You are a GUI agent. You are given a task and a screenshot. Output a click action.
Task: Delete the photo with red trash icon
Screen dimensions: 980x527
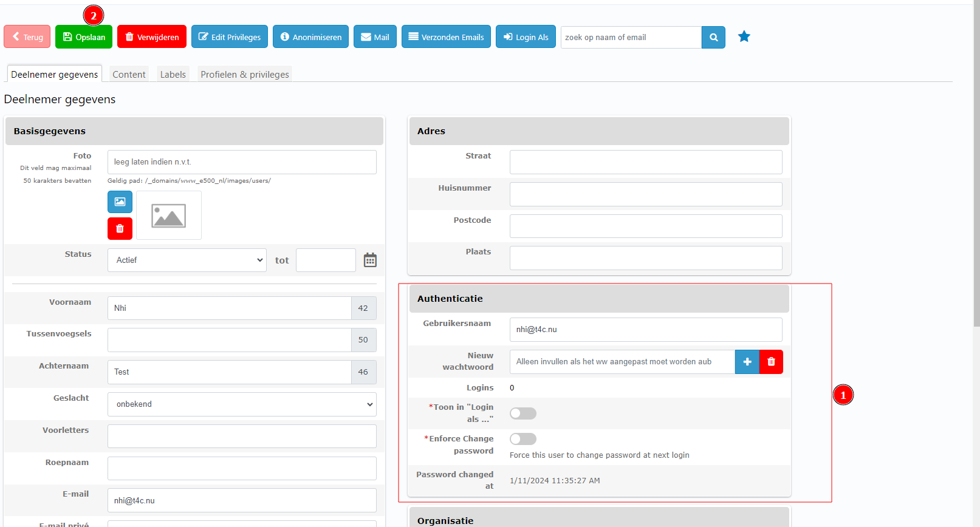(120, 229)
